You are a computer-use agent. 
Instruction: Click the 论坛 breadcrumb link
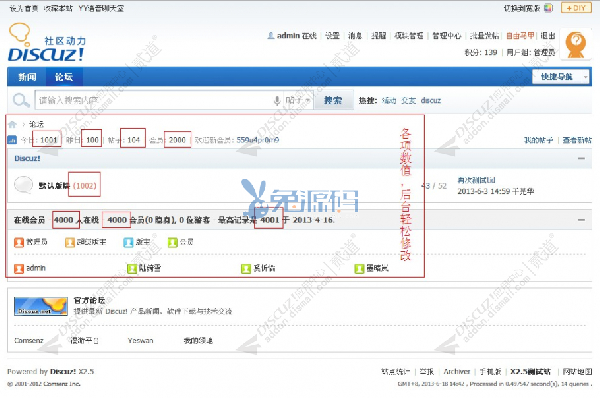click(x=37, y=124)
